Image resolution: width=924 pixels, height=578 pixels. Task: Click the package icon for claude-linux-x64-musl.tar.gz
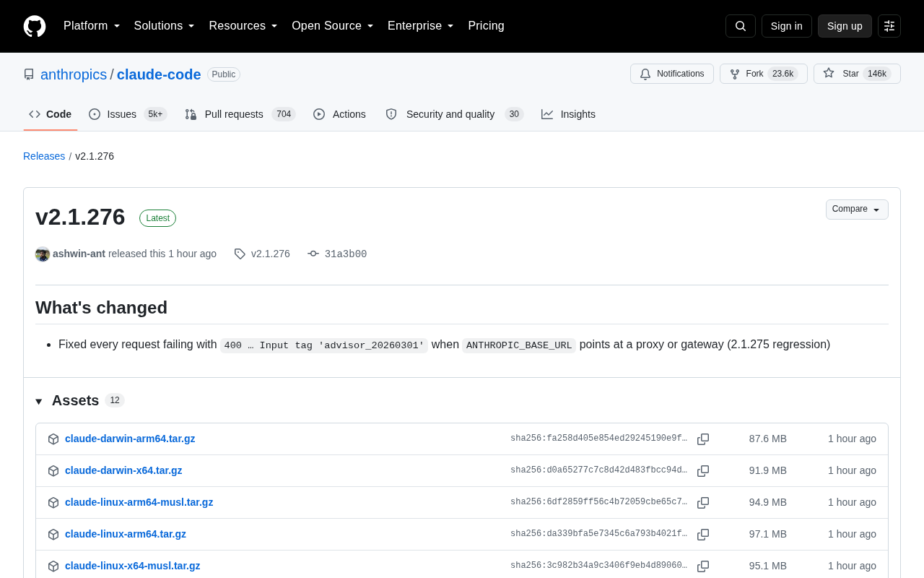pos(53,566)
